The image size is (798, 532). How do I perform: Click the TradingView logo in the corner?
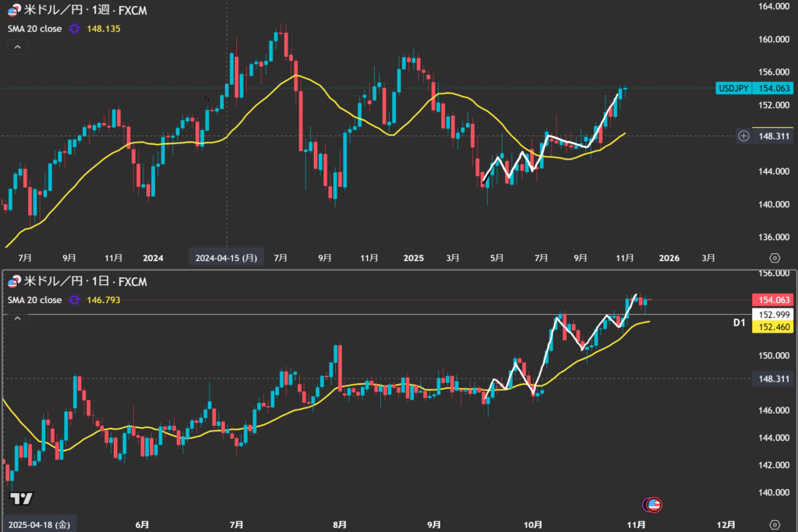[x=21, y=499]
